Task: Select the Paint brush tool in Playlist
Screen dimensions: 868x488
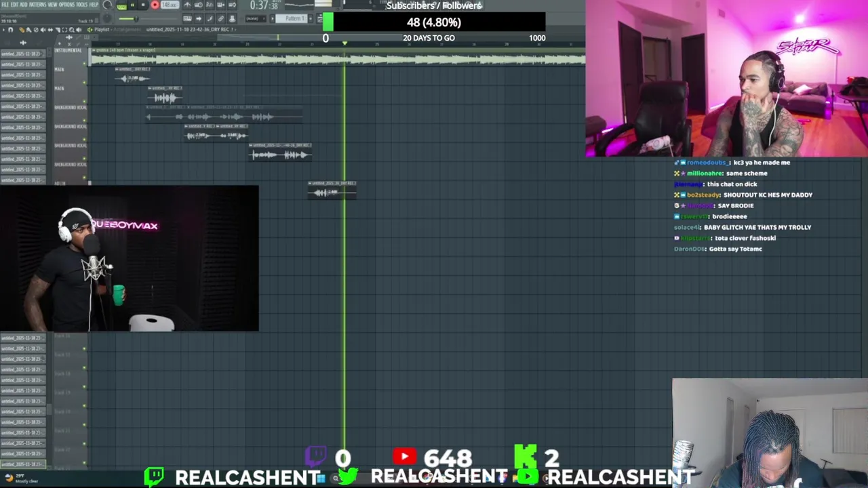Action: click(28, 30)
